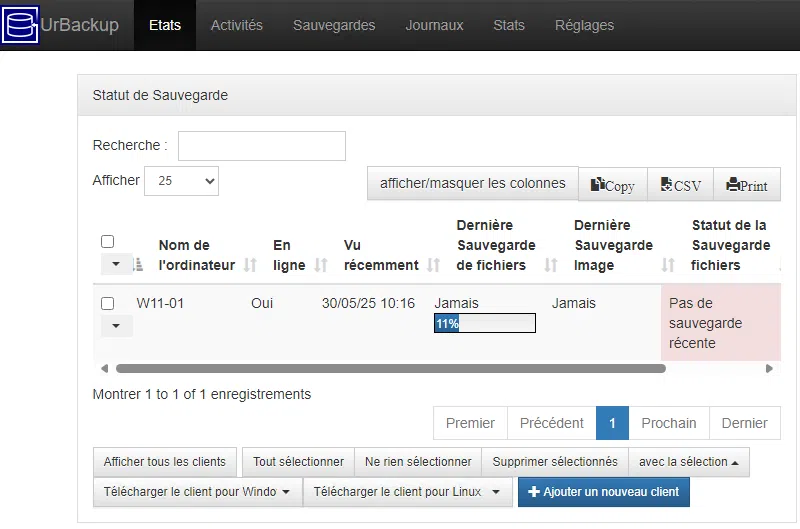This screenshot has height=529, width=800.
Task: Open the Réglages tab
Action: coord(585,25)
